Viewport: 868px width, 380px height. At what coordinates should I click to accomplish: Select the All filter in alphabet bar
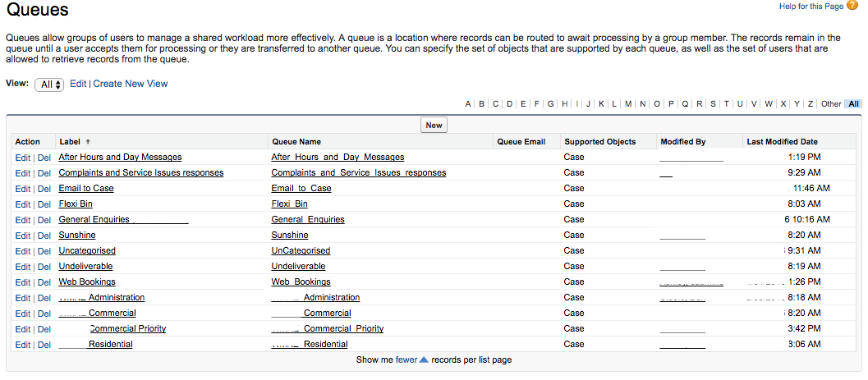pyautogui.click(x=853, y=104)
